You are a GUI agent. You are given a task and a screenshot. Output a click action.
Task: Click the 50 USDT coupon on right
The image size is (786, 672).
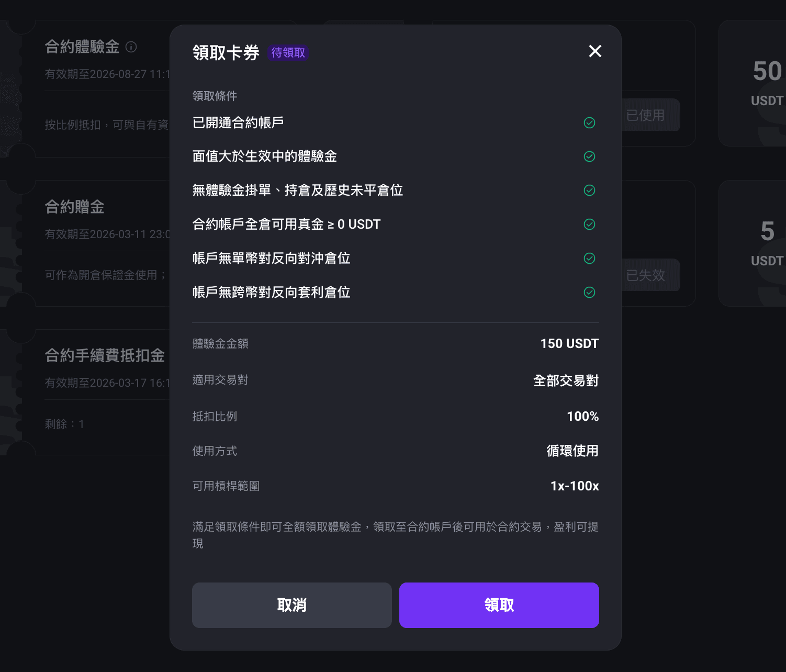click(x=753, y=84)
